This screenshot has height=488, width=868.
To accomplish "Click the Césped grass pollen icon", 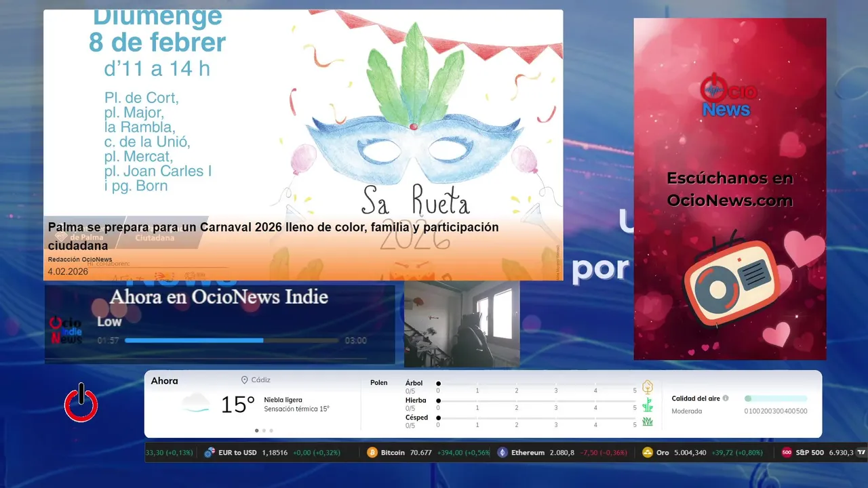I will [648, 422].
